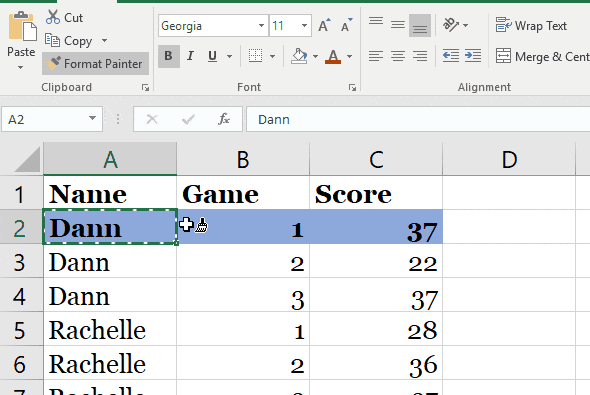Click the Merge & Center button

coord(542,56)
